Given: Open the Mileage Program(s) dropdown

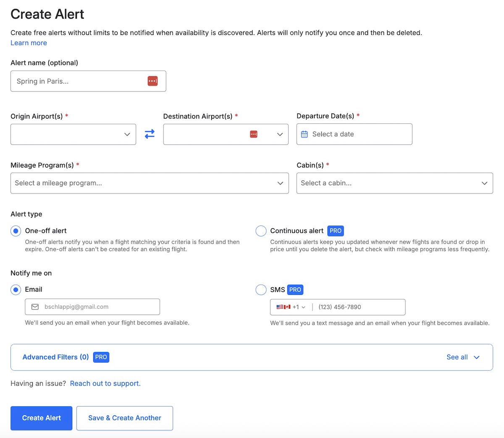Looking at the screenshot, I should click(x=150, y=183).
